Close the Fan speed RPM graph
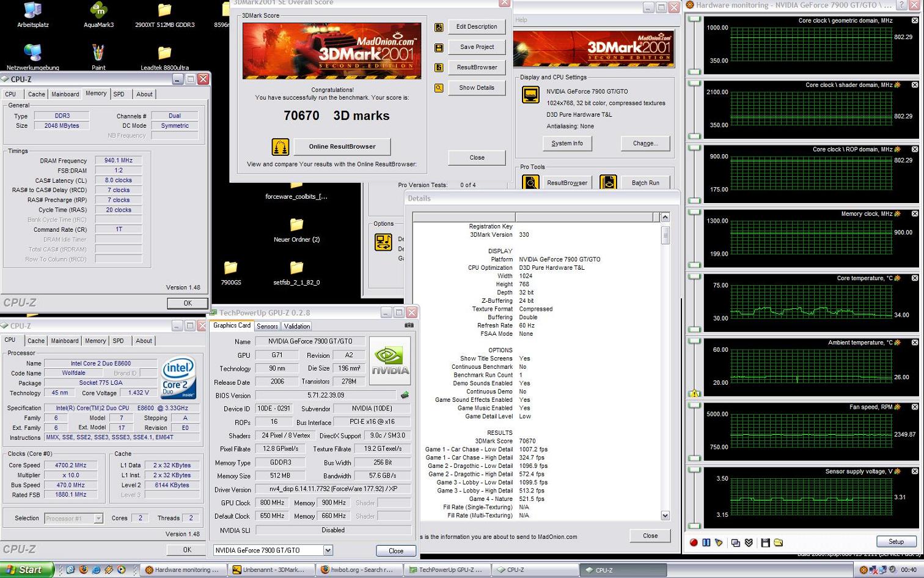This screenshot has width=924, height=578. pos(915,407)
